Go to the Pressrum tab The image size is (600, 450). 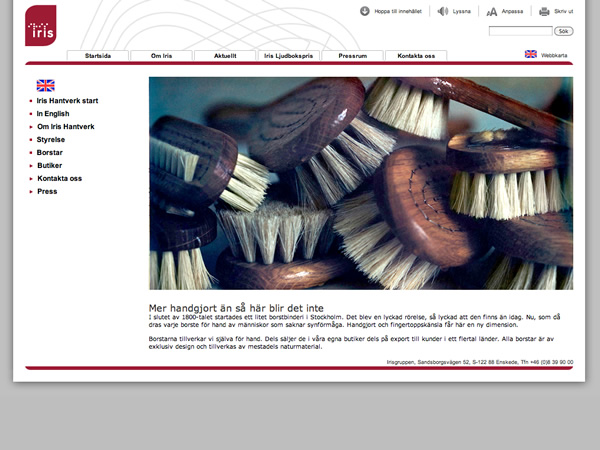coord(352,56)
